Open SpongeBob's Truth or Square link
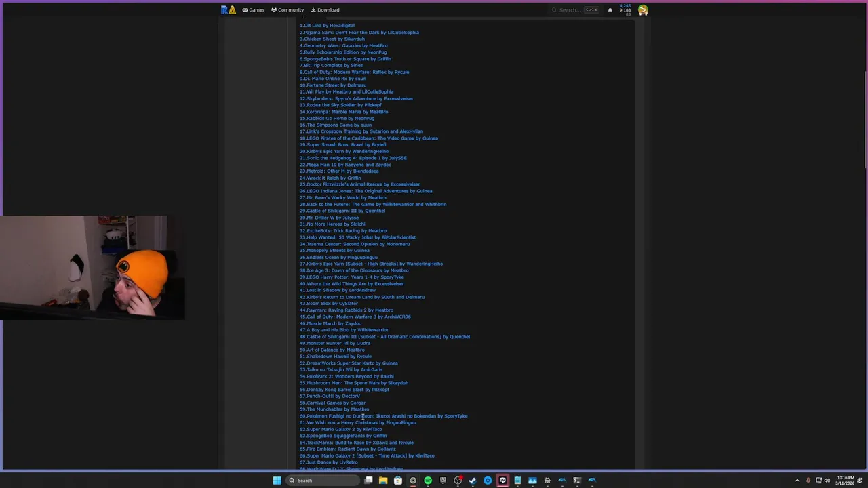 (345, 59)
